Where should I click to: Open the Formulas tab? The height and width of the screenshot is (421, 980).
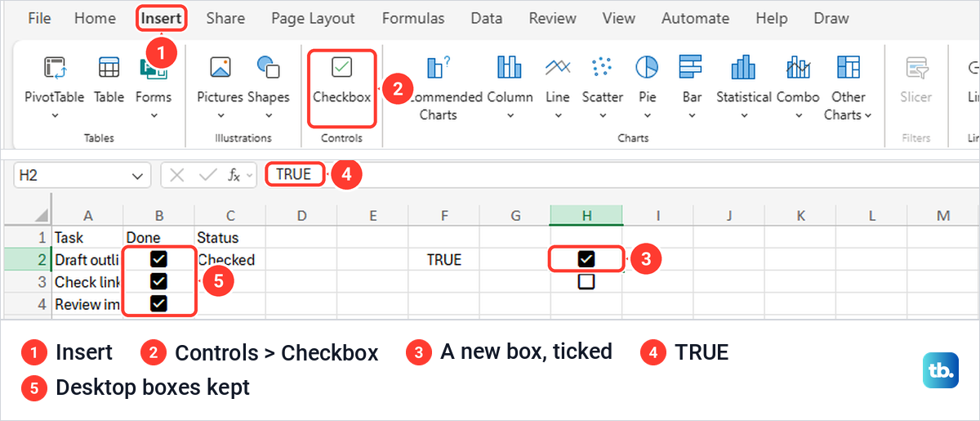click(413, 18)
